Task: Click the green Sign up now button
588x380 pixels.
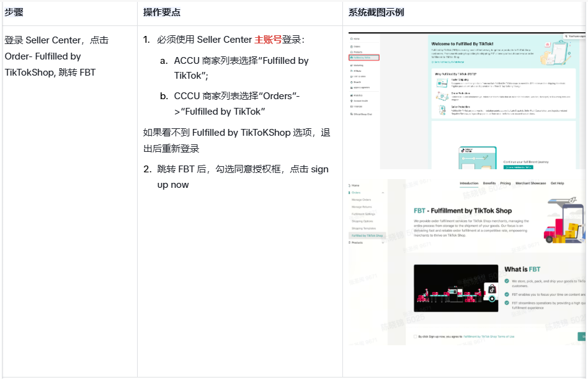Action: coord(582,337)
